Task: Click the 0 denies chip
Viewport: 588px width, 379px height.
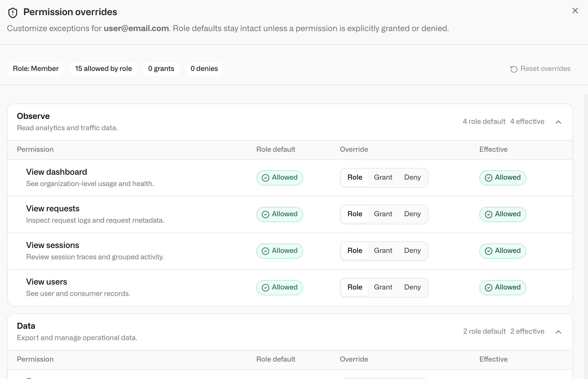Action: tap(204, 69)
